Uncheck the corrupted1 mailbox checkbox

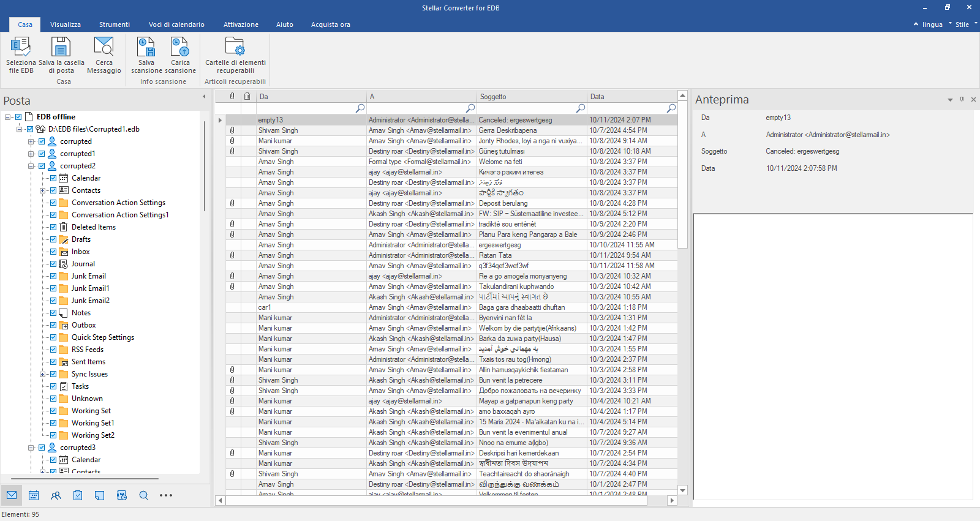[42, 154]
